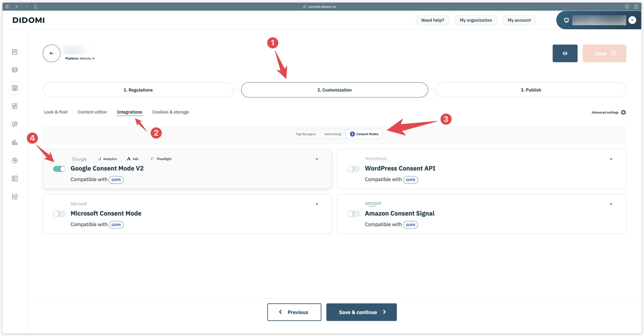
Task: Click the Need help? button
Action: (433, 20)
